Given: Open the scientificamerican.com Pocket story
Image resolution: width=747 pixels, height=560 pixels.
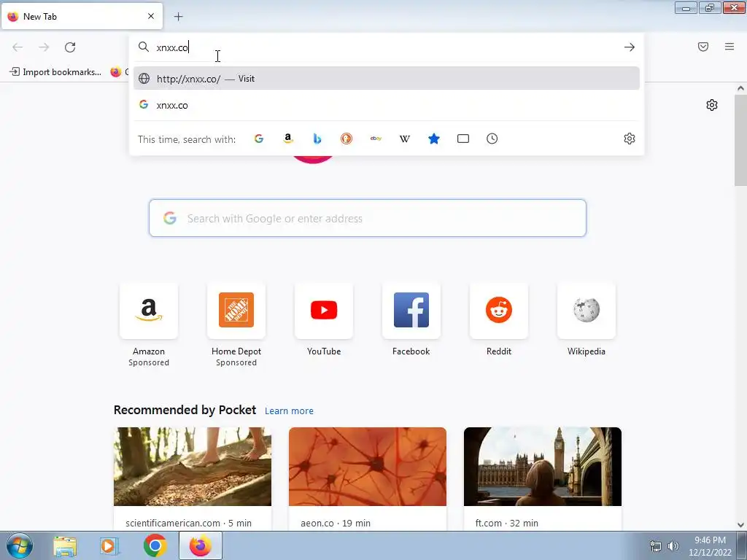Looking at the screenshot, I should pyautogui.click(x=193, y=478).
